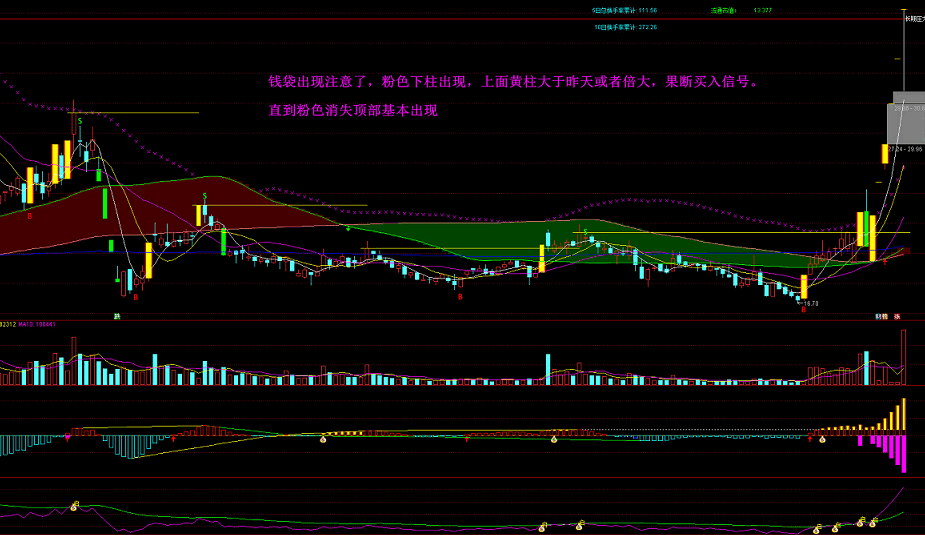Click the 财报 marker under the price chart
This screenshot has height=535, width=925.
pyautogui.click(x=881, y=317)
